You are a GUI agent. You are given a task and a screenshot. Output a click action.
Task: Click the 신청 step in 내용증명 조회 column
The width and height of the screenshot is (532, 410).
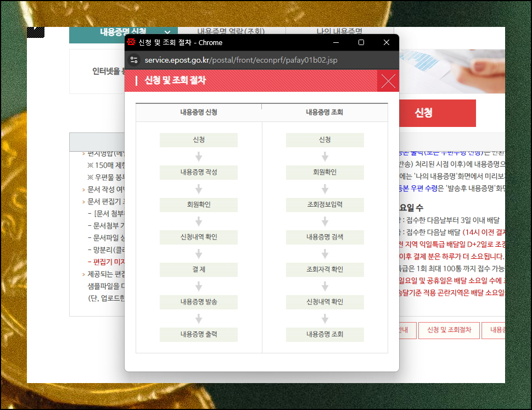click(x=325, y=140)
